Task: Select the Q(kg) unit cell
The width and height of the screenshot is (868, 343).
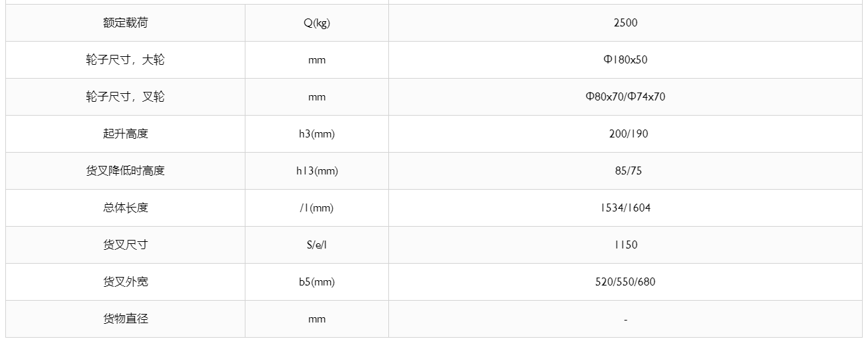Action: tap(317, 23)
